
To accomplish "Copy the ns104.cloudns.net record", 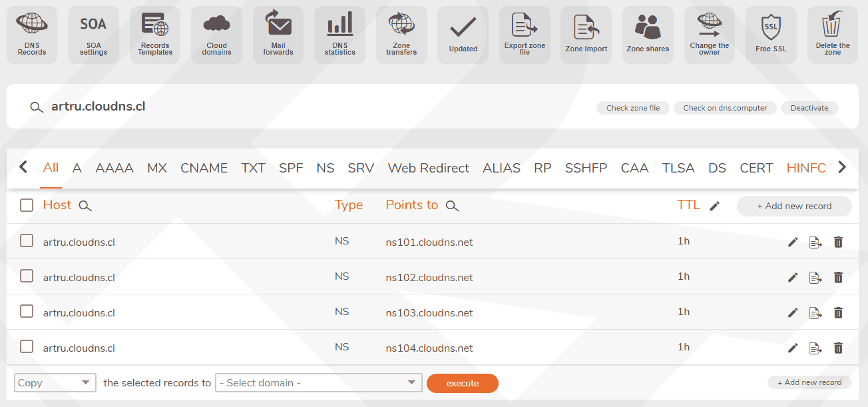I will tap(815, 348).
